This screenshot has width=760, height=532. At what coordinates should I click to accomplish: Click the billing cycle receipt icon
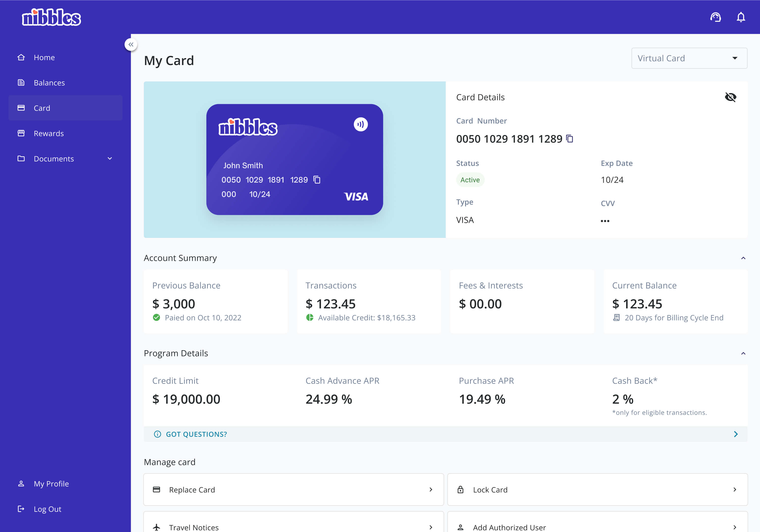click(x=616, y=318)
